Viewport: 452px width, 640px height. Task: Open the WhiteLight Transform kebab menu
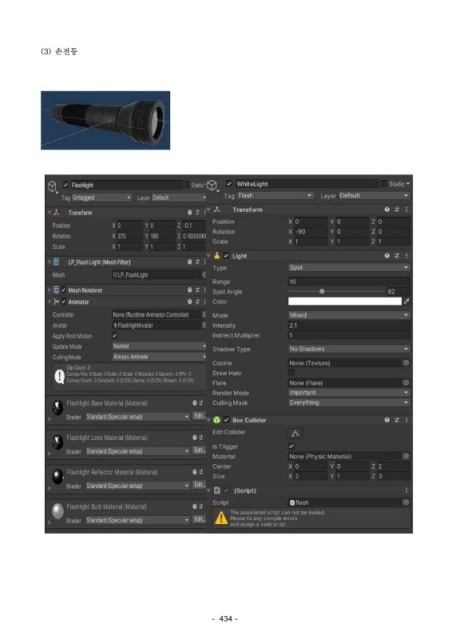tap(406, 209)
